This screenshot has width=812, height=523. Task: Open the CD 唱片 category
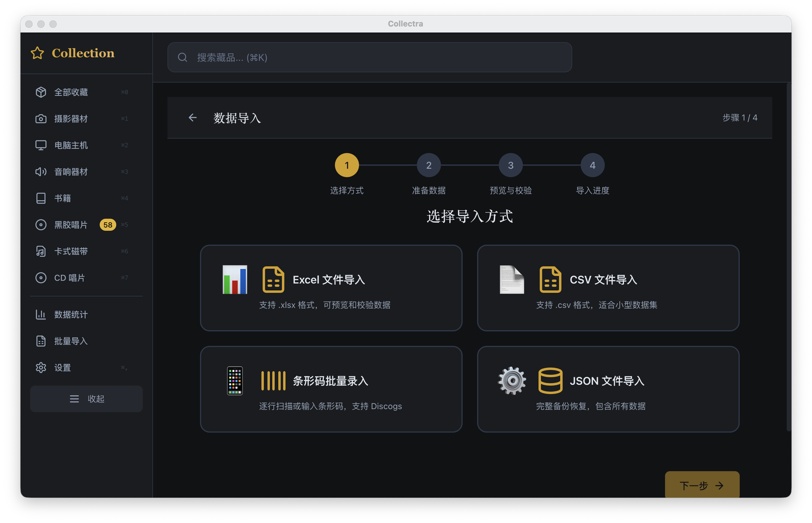pyautogui.click(x=86, y=277)
